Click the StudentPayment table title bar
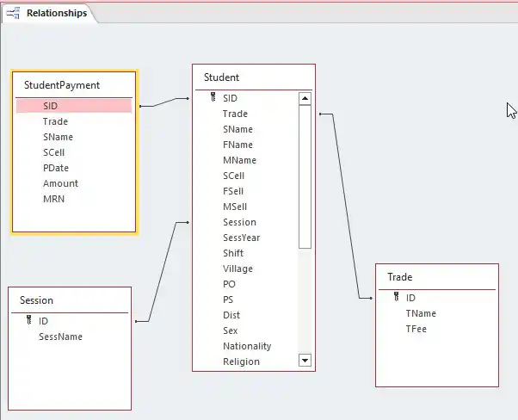 pos(73,85)
